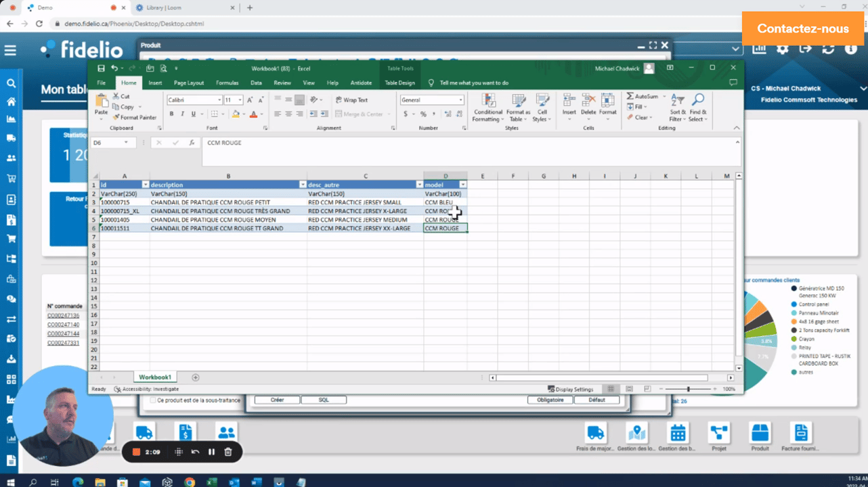This screenshot has height=487, width=868.
Task: Apply the red font color swatch
Action: point(253,114)
